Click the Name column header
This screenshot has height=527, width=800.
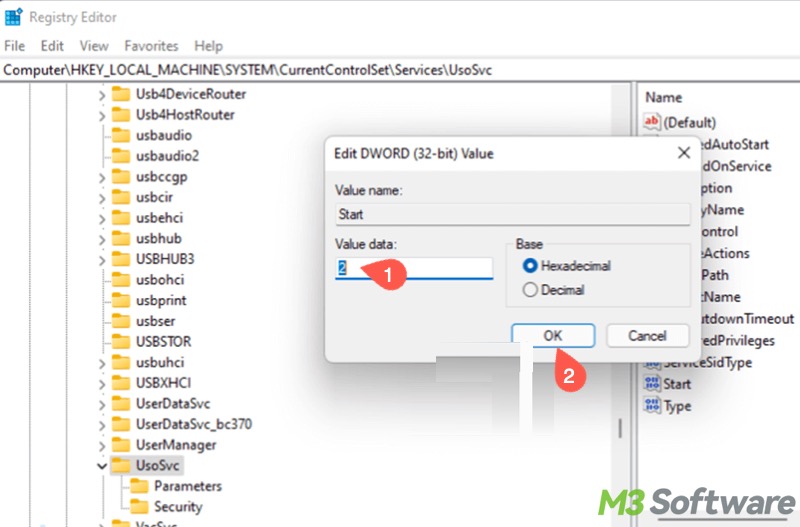pyautogui.click(x=663, y=97)
